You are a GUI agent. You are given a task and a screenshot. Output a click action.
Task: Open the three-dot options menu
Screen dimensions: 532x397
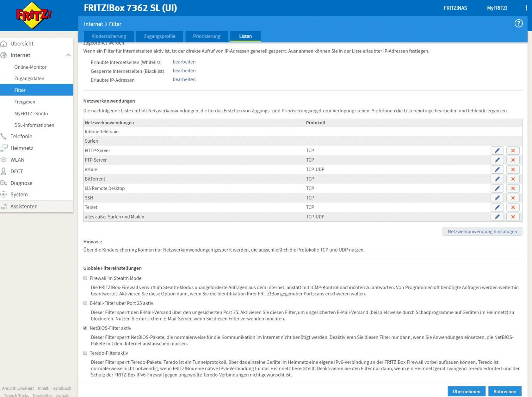(526, 8)
